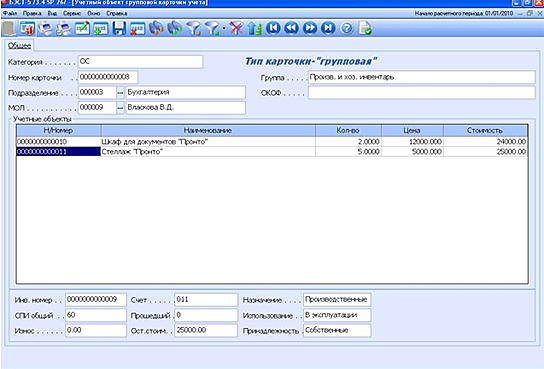Open help with the question mark icon

pos(347,28)
